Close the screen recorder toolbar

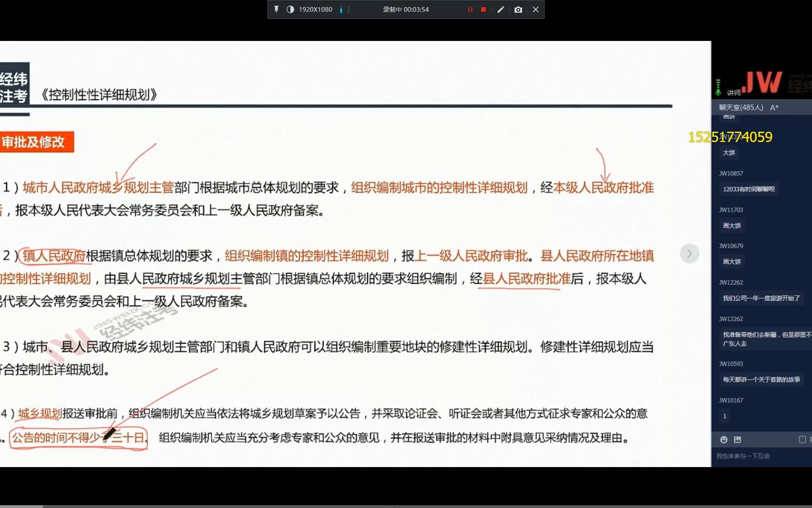pos(536,9)
